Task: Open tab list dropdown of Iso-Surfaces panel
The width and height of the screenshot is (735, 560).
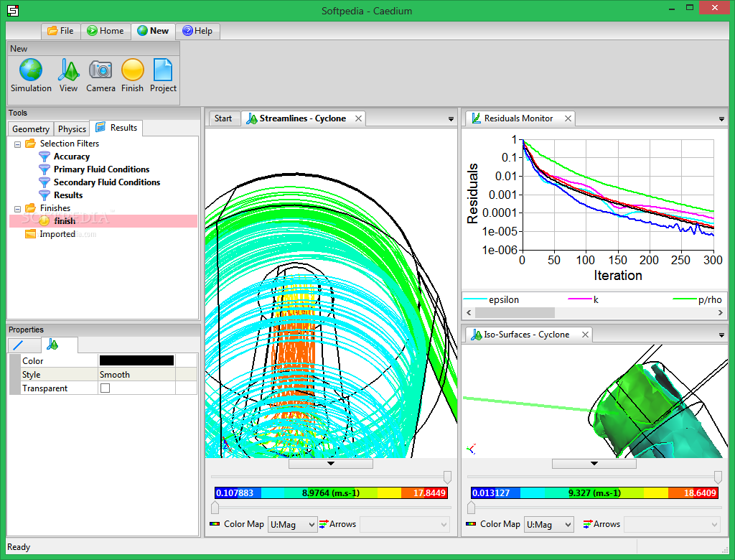Action: tap(721, 335)
